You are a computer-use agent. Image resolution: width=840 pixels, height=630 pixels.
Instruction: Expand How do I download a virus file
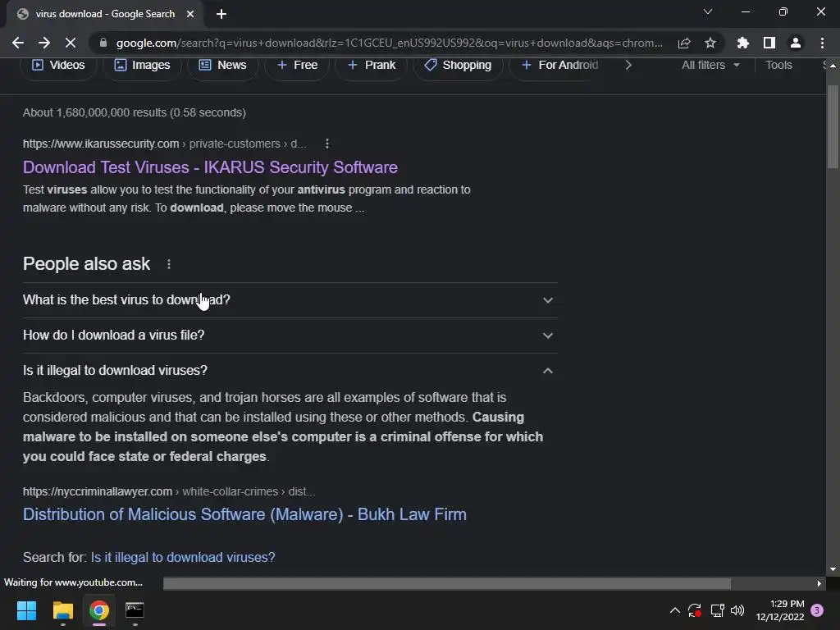point(290,336)
